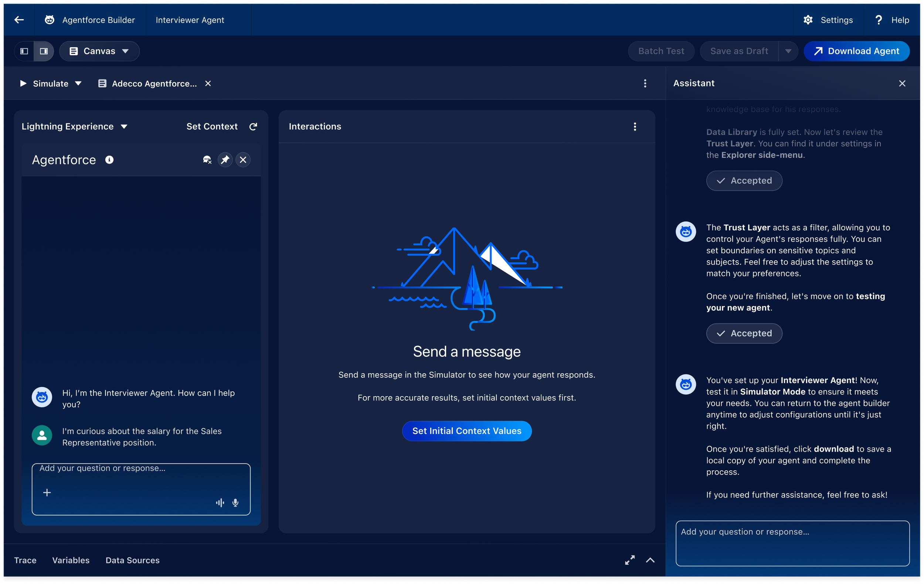The width and height of the screenshot is (924, 584).
Task: Click the Simulate play icon
Action: click(x=23, y=83)
